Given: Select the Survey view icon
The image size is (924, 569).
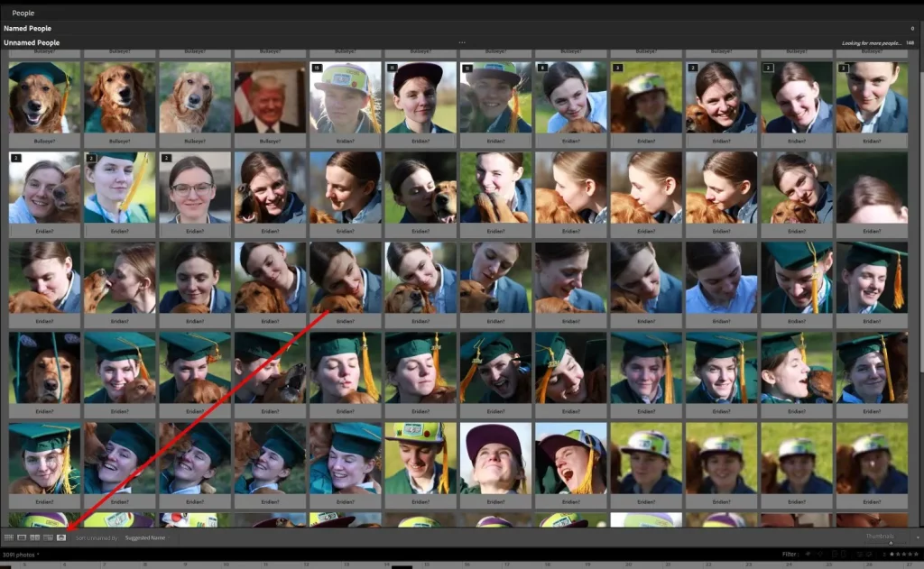Looking at the screenshot, I should [49, 536].
